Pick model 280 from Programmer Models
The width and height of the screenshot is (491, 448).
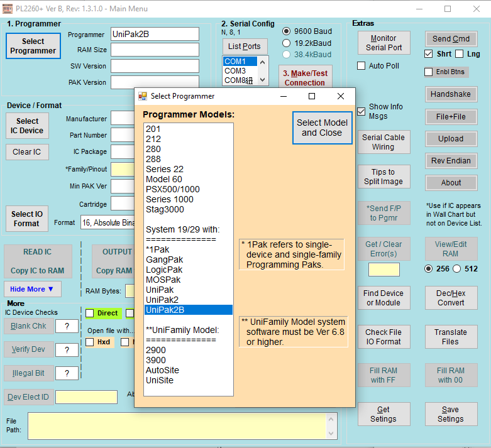pyautogui.click(x=188, y=149)
